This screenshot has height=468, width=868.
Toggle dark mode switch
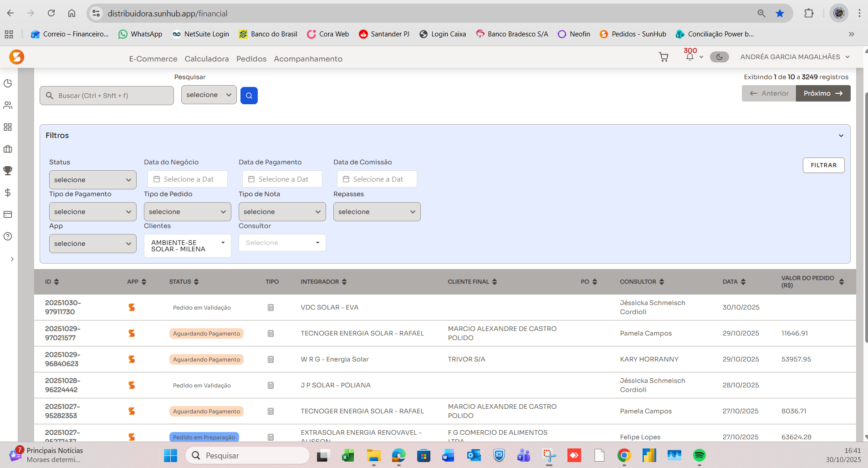point(719,57)
